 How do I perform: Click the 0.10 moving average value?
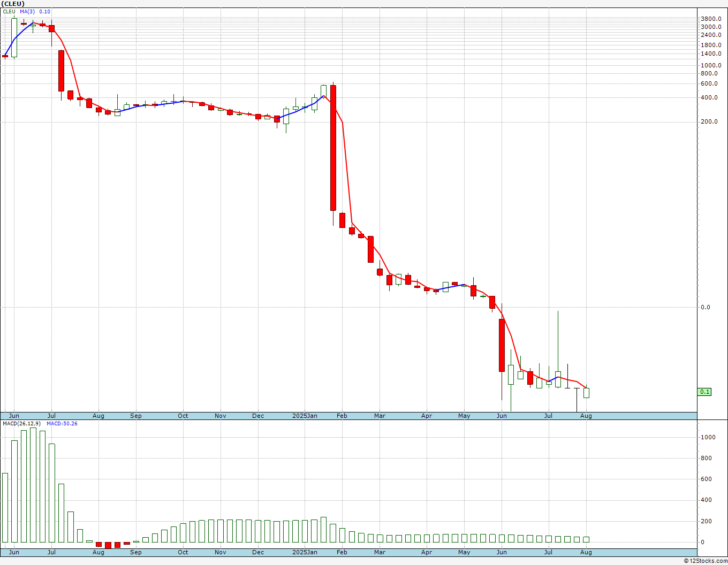point(45,12)
